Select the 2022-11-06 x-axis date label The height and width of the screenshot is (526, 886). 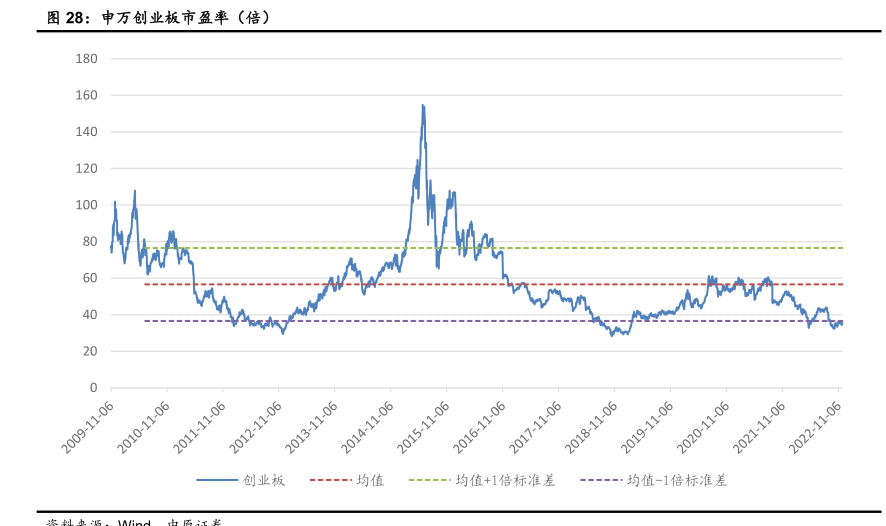[x=816, y=425]
